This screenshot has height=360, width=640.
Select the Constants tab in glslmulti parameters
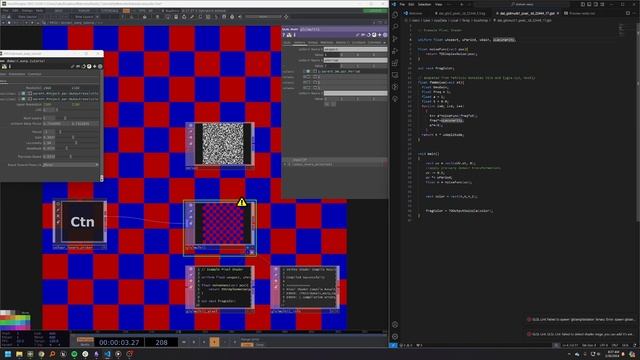pos(359,42)
